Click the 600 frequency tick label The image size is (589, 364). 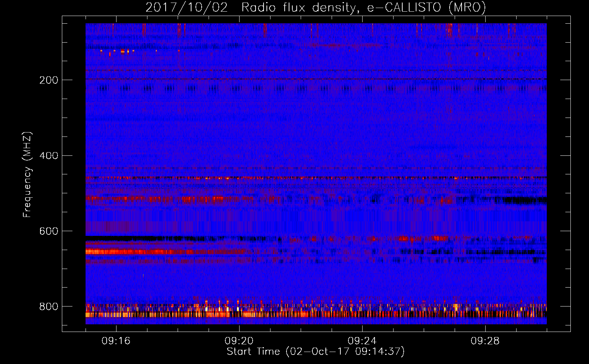(x=49, y=231)
